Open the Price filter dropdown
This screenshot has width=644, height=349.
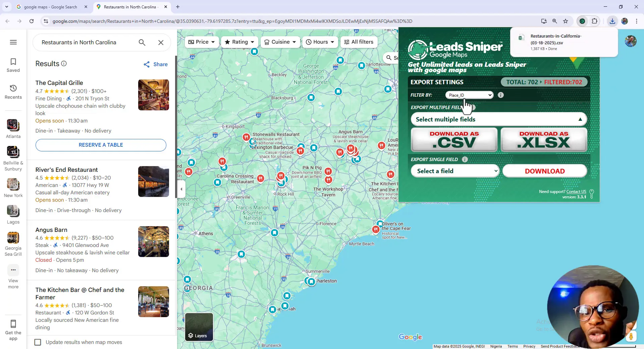(x=202, y=42)
